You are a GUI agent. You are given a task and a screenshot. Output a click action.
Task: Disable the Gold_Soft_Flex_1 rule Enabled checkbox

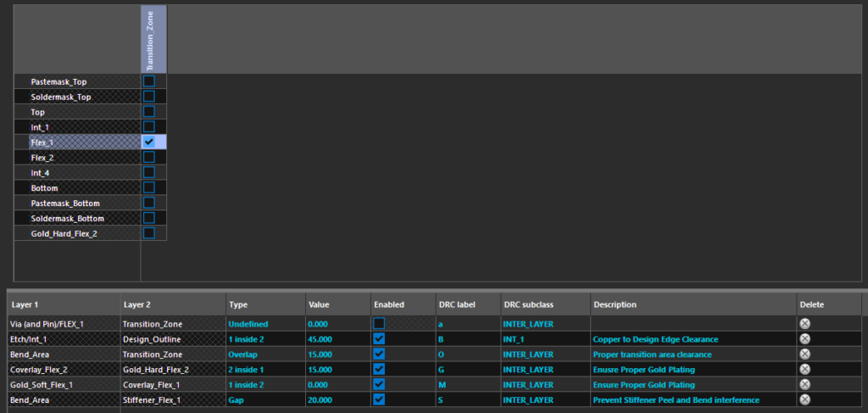tap(379, 384)
